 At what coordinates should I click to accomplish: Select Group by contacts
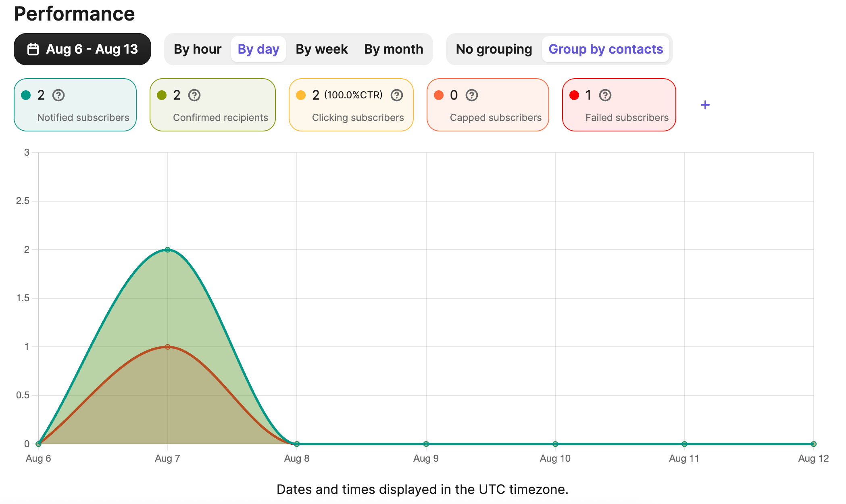point(605,49)
